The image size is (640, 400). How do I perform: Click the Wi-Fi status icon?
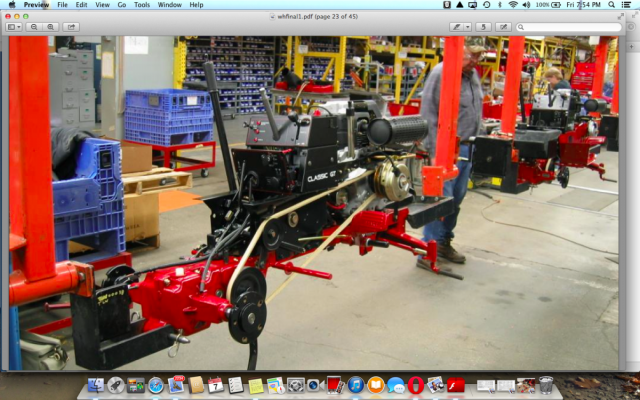pyautogui.click(x=513, y=5)
